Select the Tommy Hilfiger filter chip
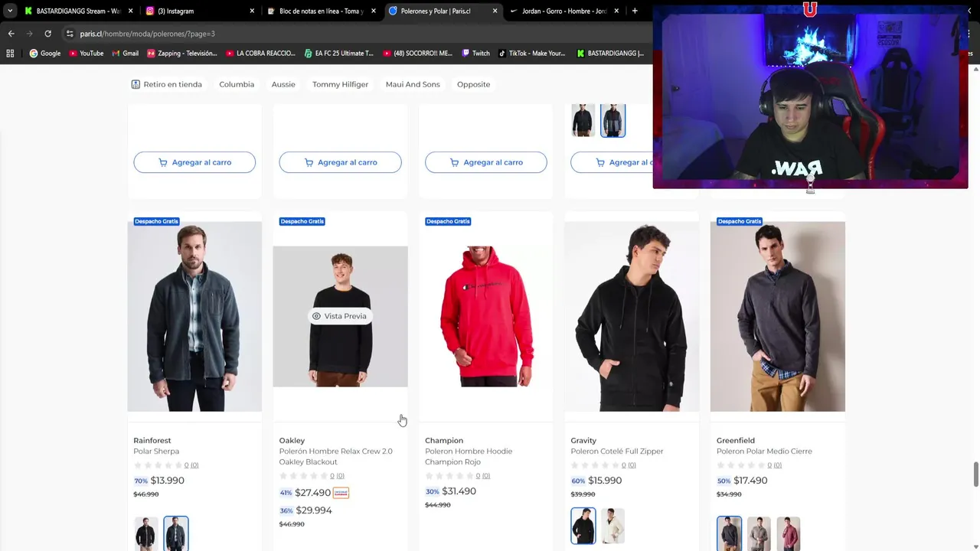Screen dimensions: 980x551 point(340,84)
